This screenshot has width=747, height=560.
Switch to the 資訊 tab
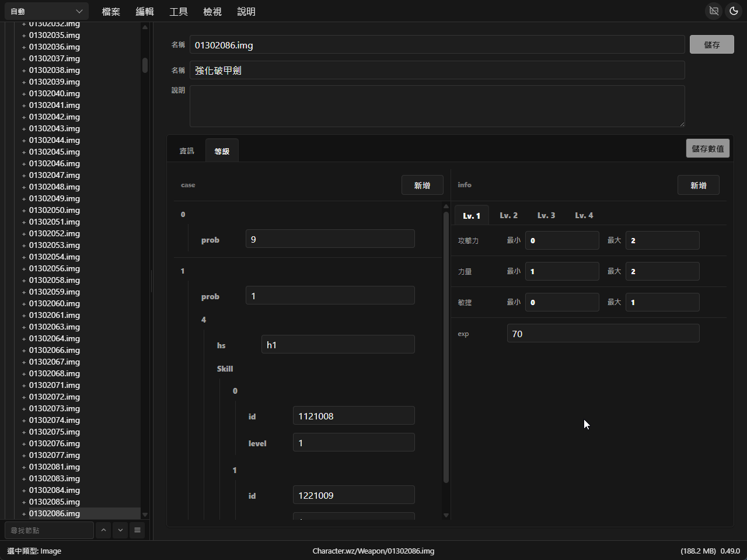[x=187, y=151]
